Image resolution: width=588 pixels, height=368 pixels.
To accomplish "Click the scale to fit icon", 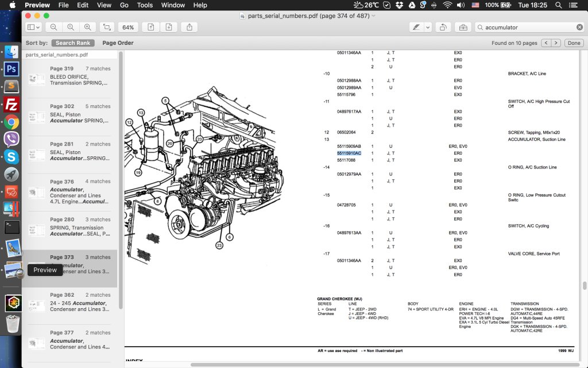I will pos(107,27).
